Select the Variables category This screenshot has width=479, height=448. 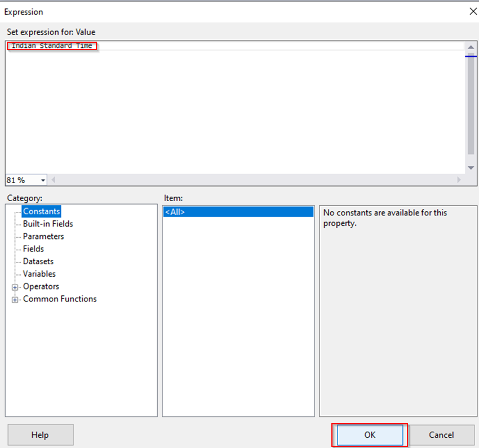click(x=39, y=274)
